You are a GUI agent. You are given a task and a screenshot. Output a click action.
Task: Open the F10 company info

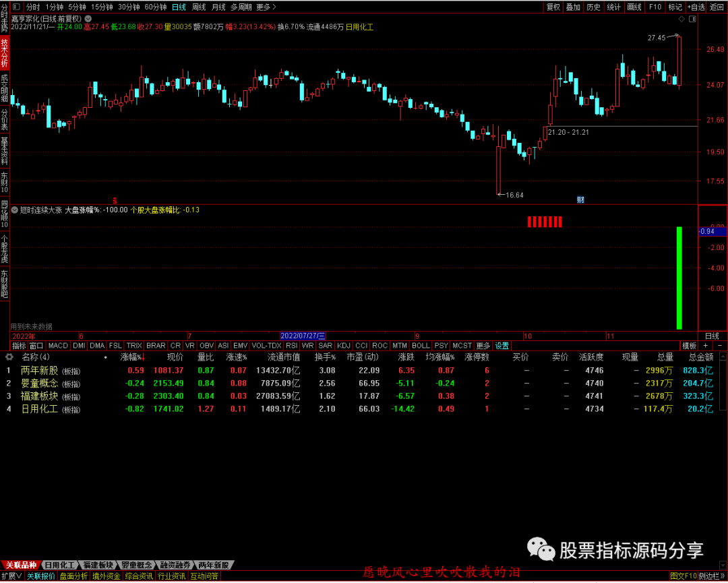(655, 7)
